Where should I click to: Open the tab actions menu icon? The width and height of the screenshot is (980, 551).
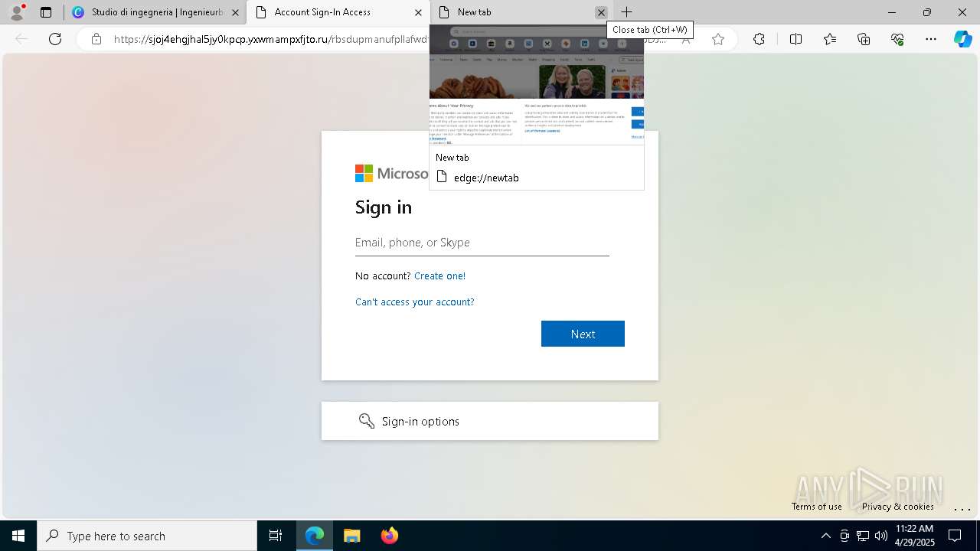tap(46, 12)
